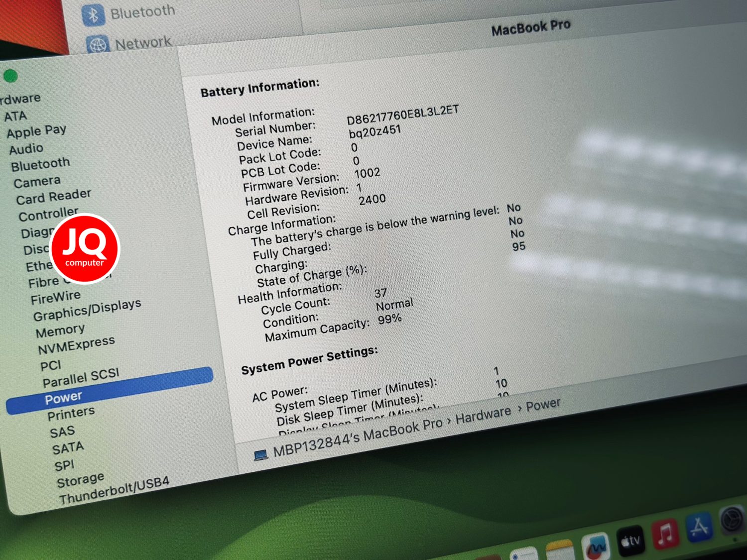747x560 pixels.
Task: Select PCI in the sidebar
Action: point(51,366)
